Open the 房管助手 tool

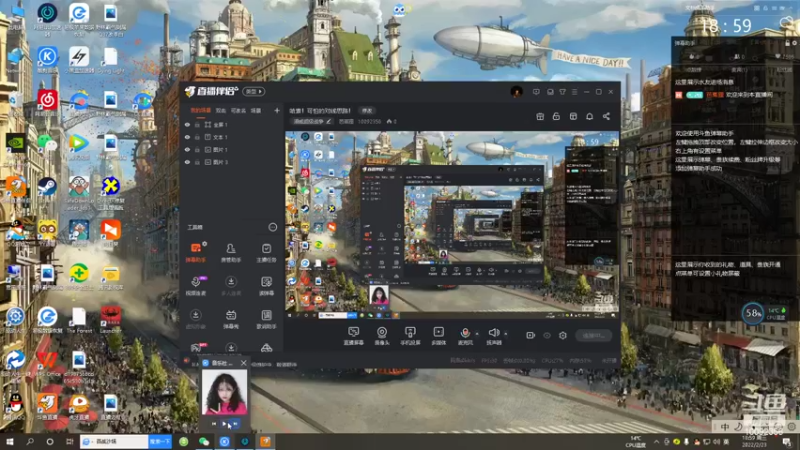(x=231, y=252)
